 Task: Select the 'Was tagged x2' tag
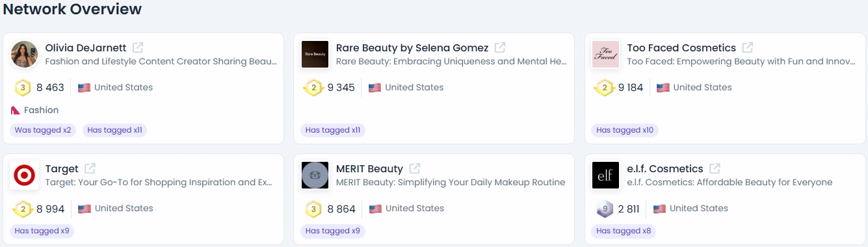tap(43, 130)
